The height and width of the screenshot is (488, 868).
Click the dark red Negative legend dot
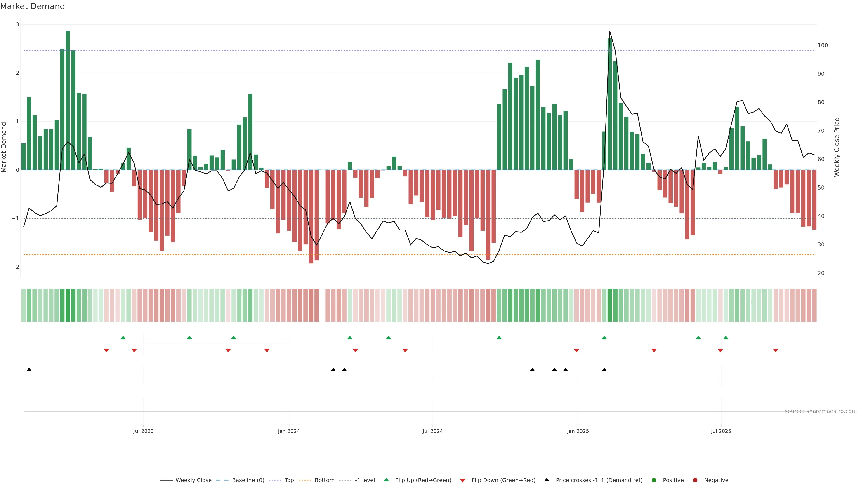pyautogui.click(x=695, y=480)
